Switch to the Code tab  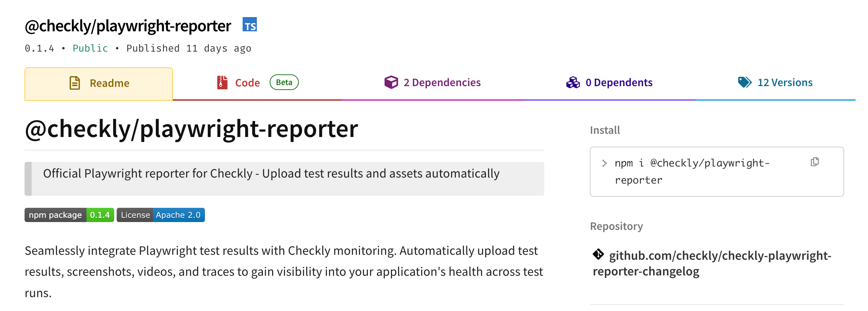tap(247, 83)
